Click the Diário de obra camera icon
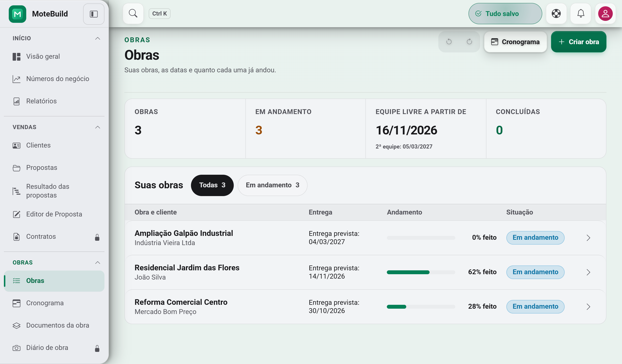Screen dimensions: 622x364 (x=17, y=348)
